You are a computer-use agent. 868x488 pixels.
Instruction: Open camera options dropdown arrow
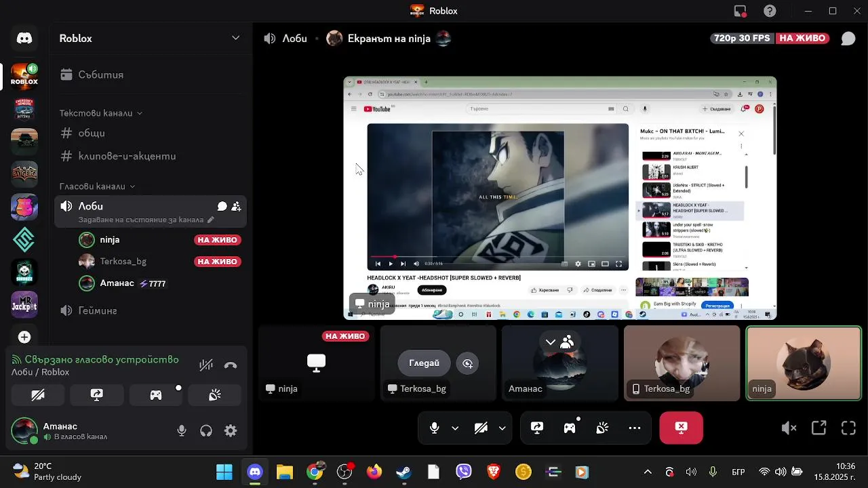502,428
